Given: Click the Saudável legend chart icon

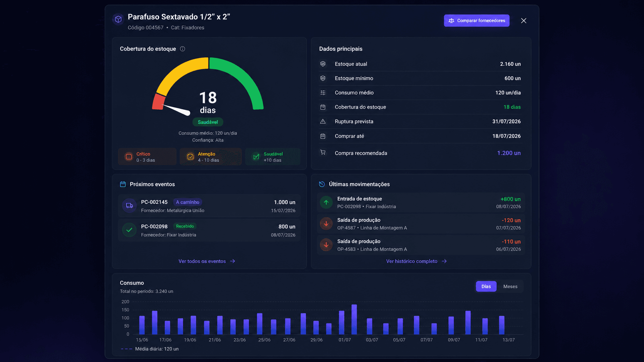Looking at the screenshot, I should pyautogui.click(x=256, y=157).
